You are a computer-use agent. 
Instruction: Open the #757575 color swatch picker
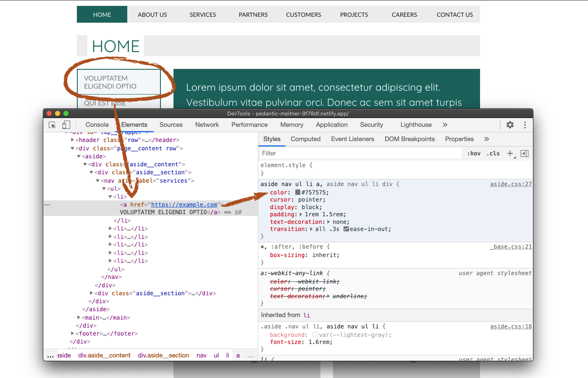[x=298, y=192]
